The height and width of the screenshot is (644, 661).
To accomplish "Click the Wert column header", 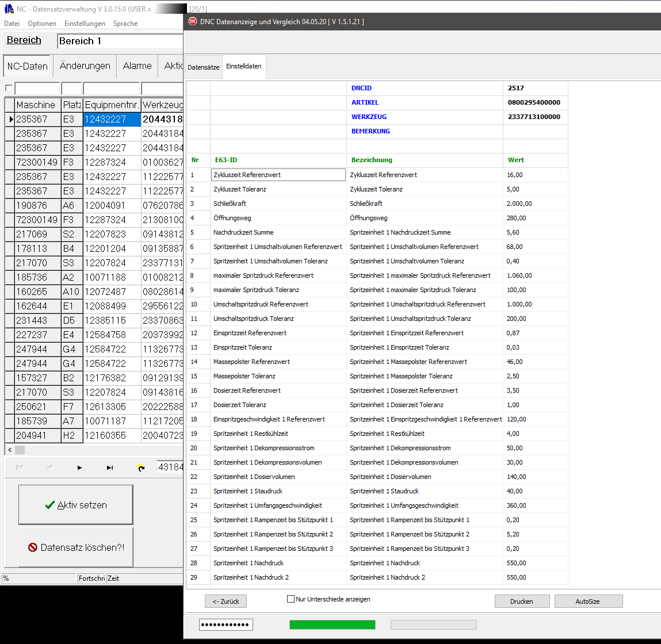I will (536, 160).
